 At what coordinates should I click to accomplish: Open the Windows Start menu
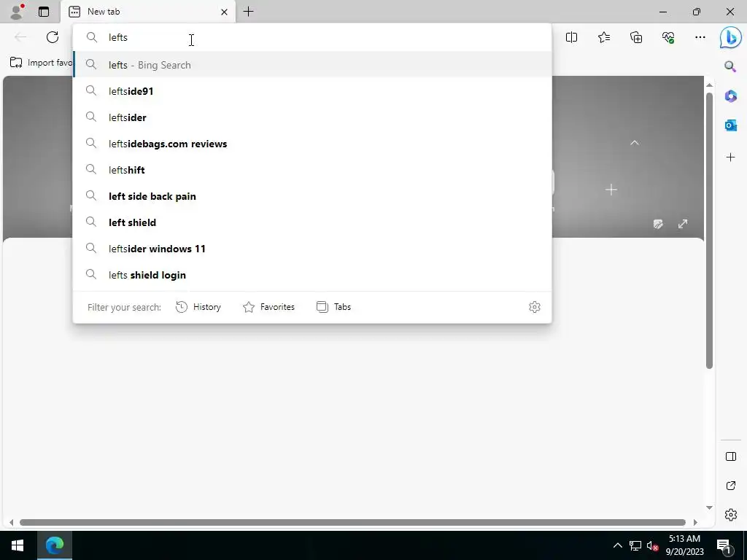point(18,545)
